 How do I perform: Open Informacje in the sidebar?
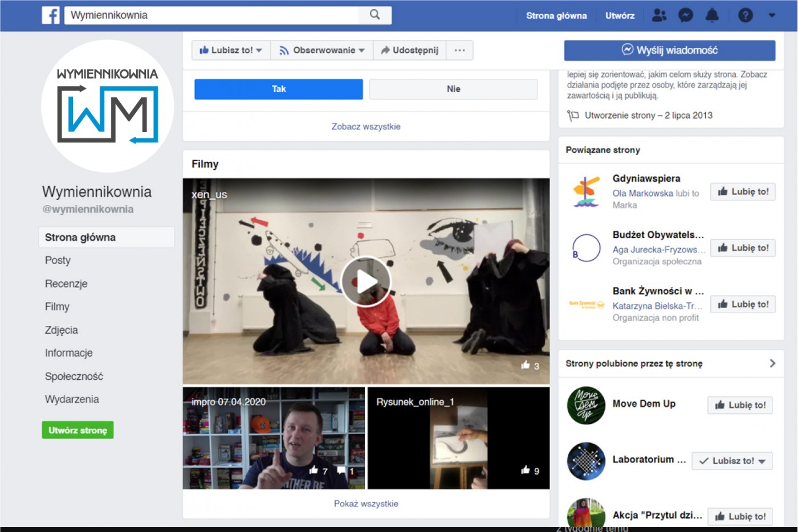point(68,353)
